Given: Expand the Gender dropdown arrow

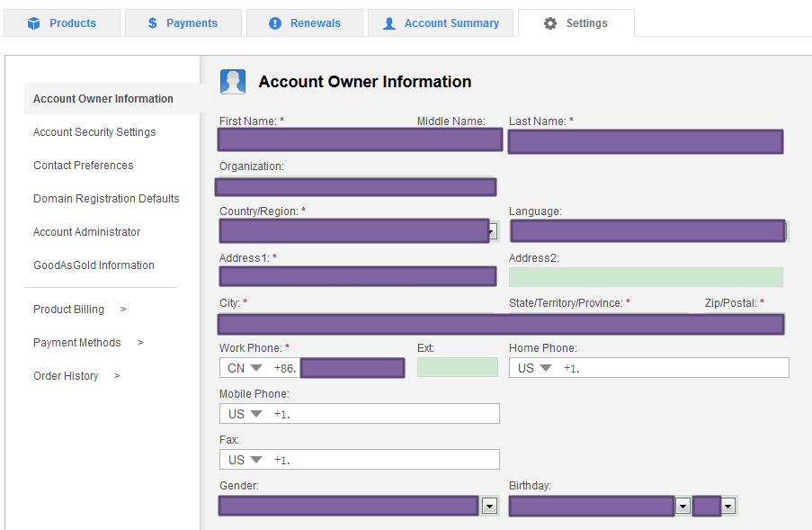Looking at the screenshot, I should coord(489,507).
